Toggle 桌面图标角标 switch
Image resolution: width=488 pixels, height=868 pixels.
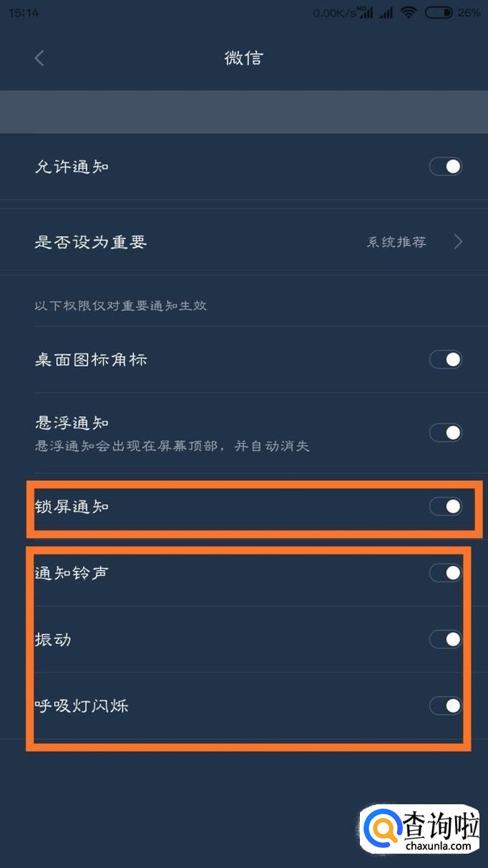(x=446, y=360)
